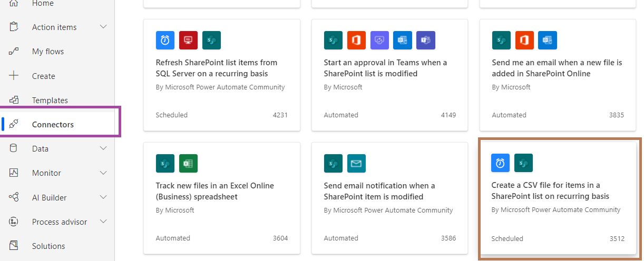Click the Office 365 icon on the Teams approval card

coord(356,40)
